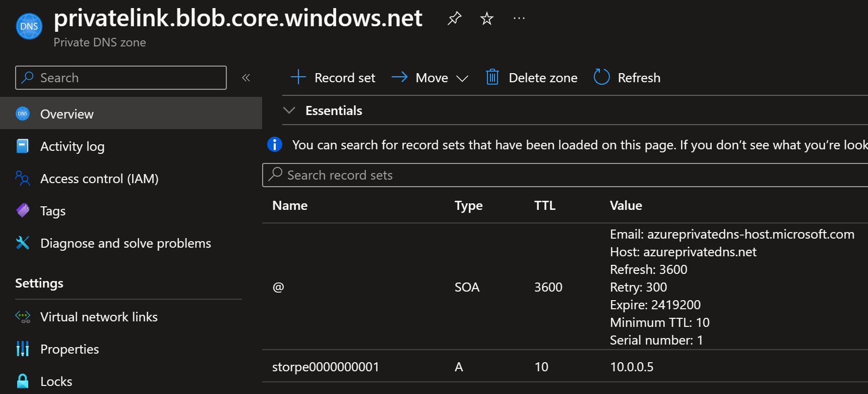Image resolution: width=868 pixels, height=394 pixels.
Task: Collapse the Essentials section chevron
Action: pyautogui.click(x=289, y=110)
